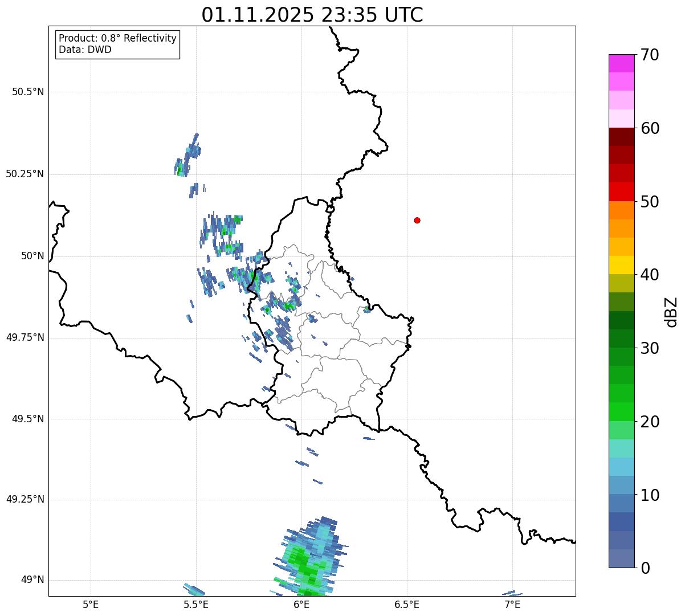
Task: Pick the bright red colorbar segment above 50
Action: (621, 191)
